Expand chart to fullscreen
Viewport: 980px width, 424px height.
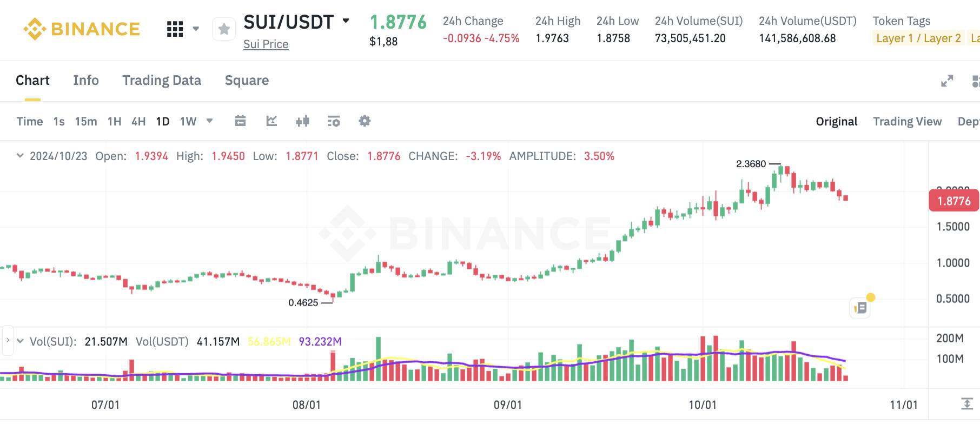(947, 81)
